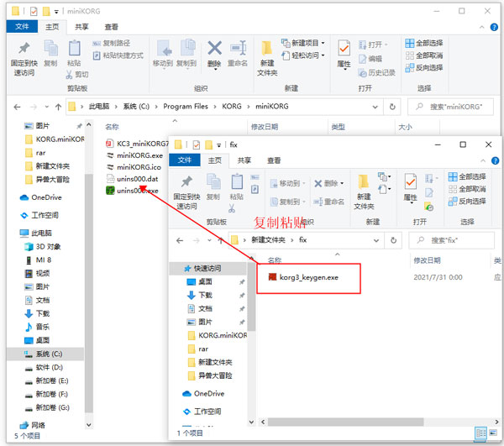Select 软件 (D:) drive in navigation pane

[44, 367]
